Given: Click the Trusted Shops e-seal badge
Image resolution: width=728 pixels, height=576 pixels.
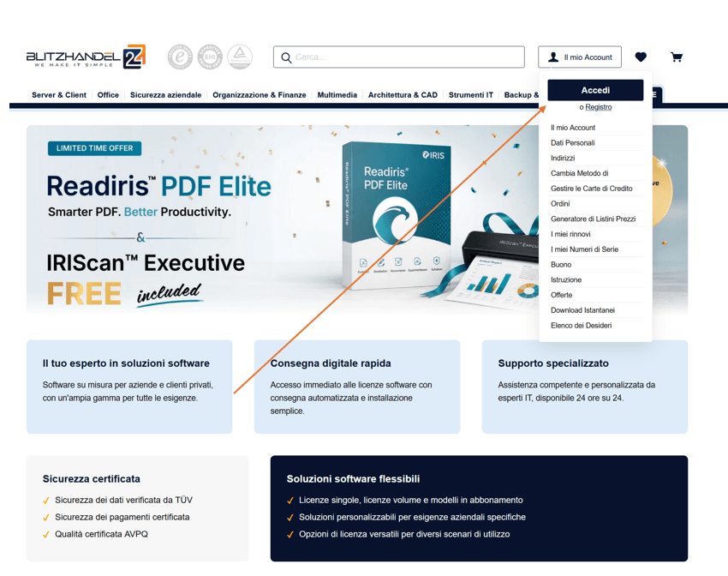Looking at the screenshot, I should coord(180,57).
